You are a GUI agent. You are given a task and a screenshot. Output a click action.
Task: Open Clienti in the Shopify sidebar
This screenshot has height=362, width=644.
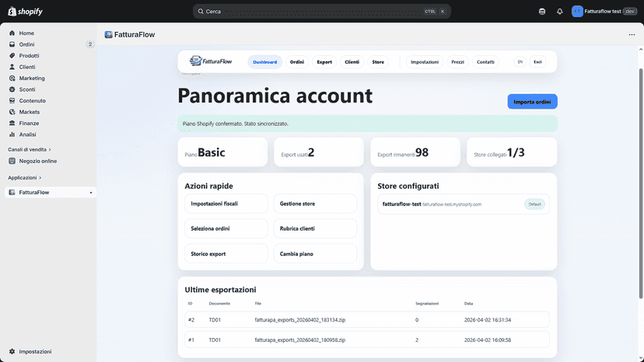[27, 67]
